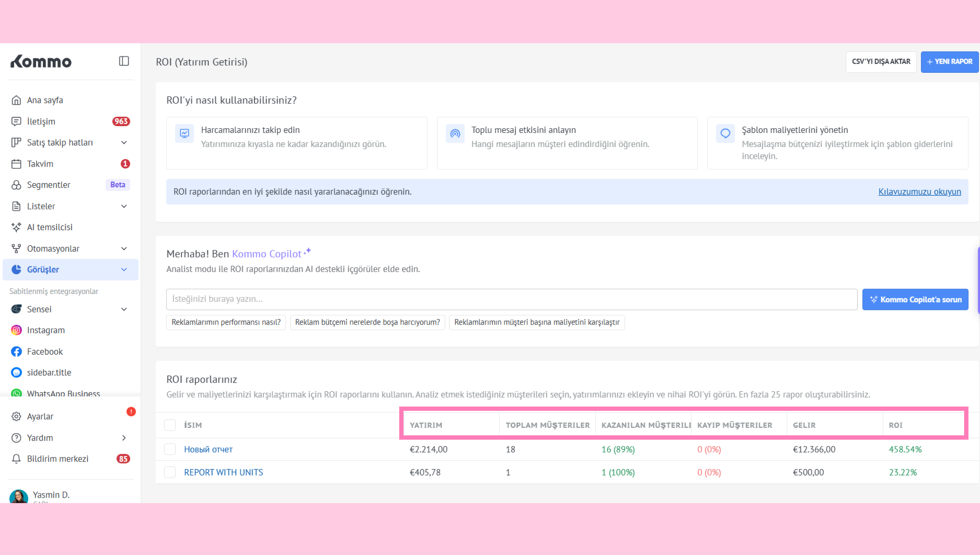Click the Takvim calendar icon
This screenshot has width=980, height=555.
point(16,164)
